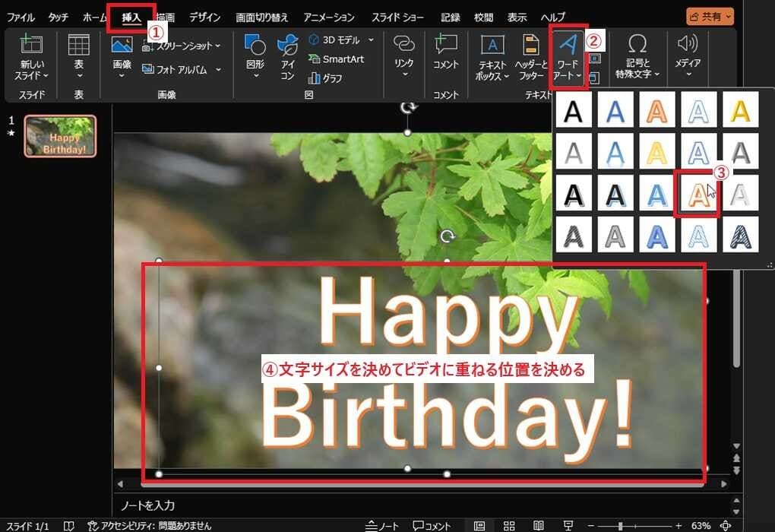The image size is (775, 532).
Task: Select the Icons (アイコン) button
Action: click(x=287, y=46)
